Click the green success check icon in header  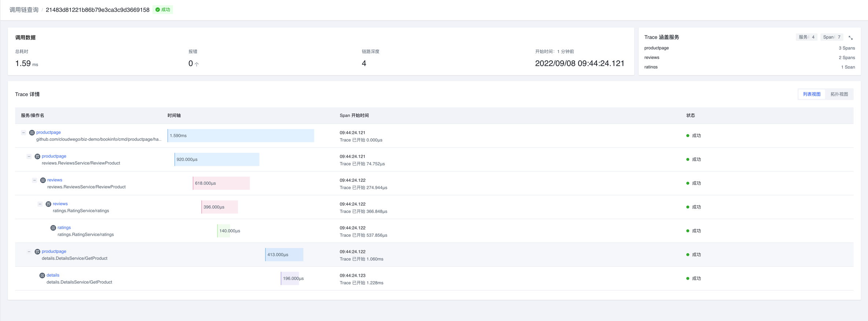pos(158,10)
